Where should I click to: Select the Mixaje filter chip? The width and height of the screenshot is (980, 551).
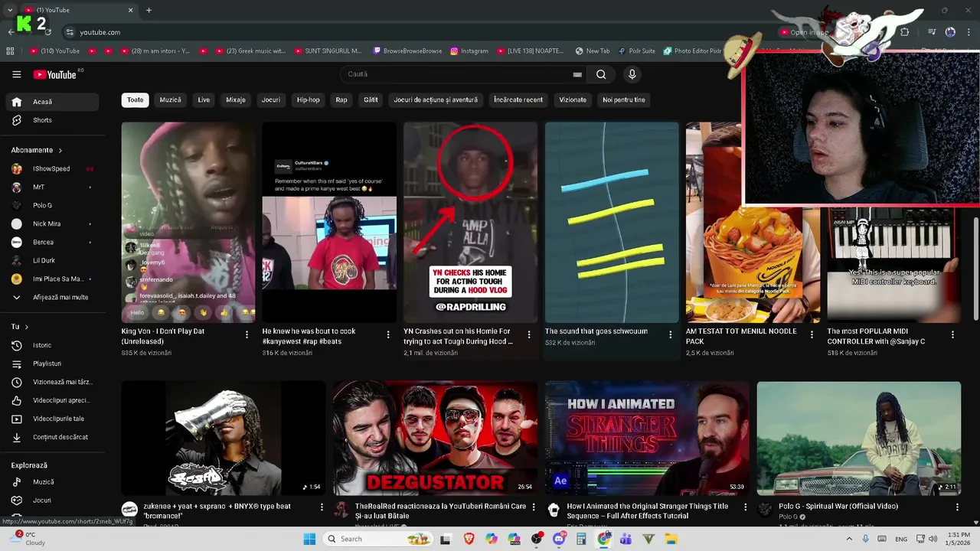click(x=236, y=99)
